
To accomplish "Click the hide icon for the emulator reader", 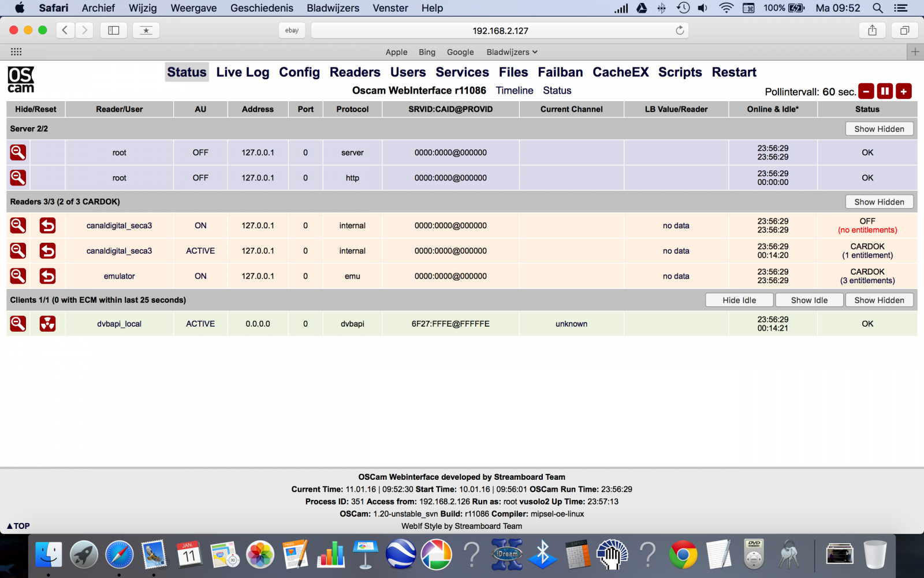I will (x=18, y=276).
